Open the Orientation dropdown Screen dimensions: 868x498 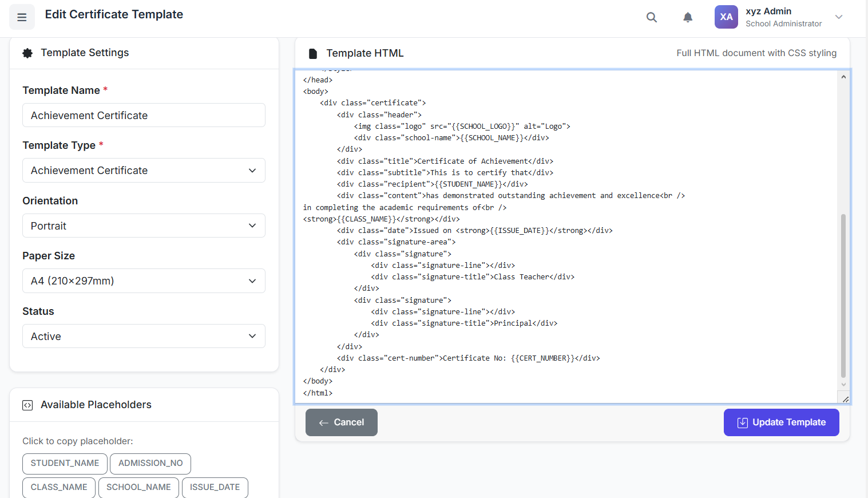[144, 226]
